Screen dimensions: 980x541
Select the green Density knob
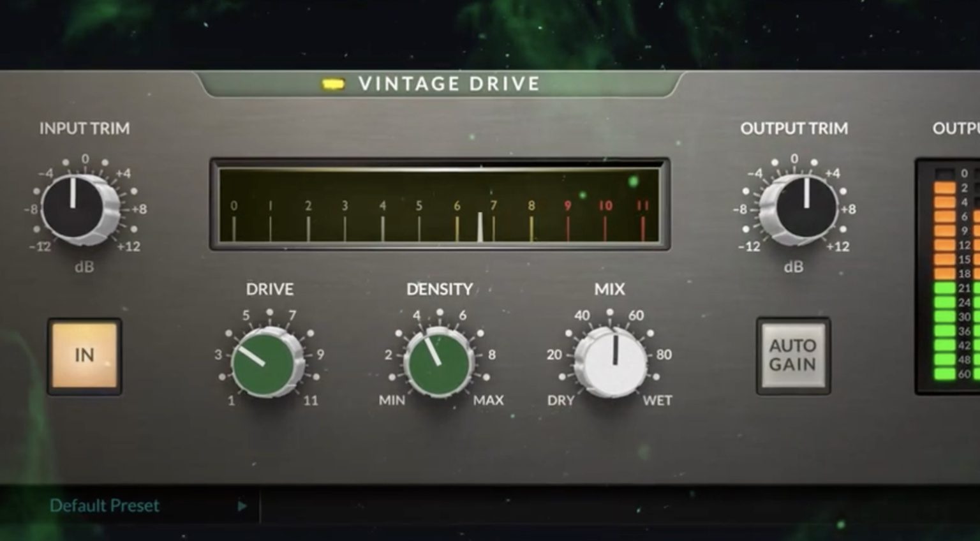438,362
